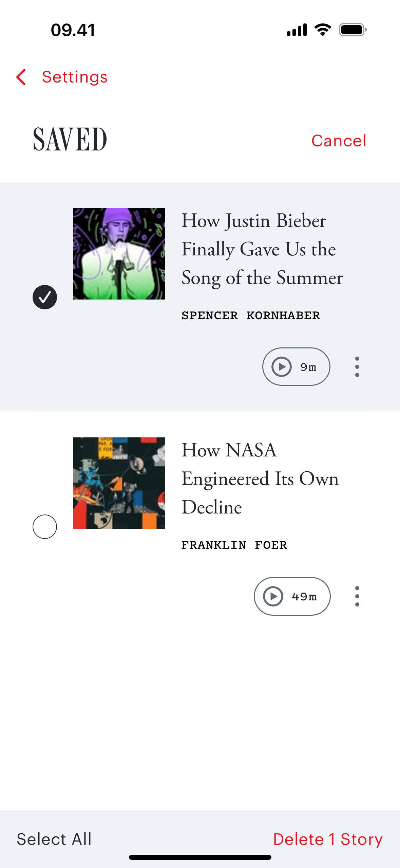Open more options for Justin Bieber story

click(x=357, y=367)
